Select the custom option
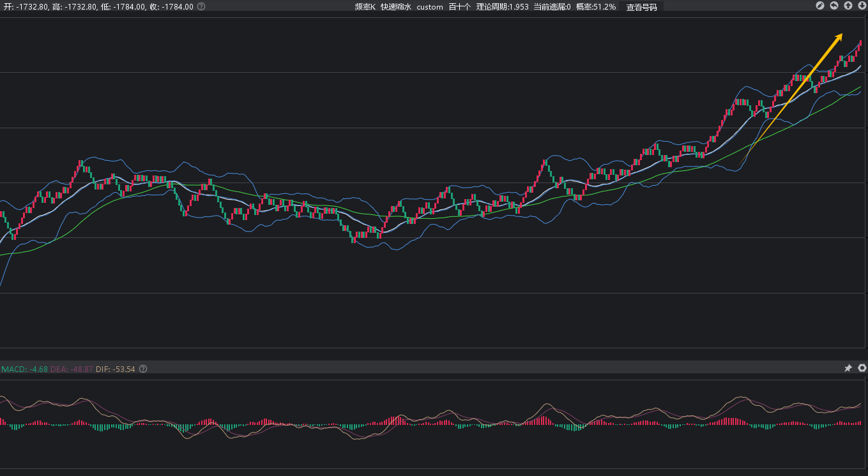 click(x=430, y=6)
